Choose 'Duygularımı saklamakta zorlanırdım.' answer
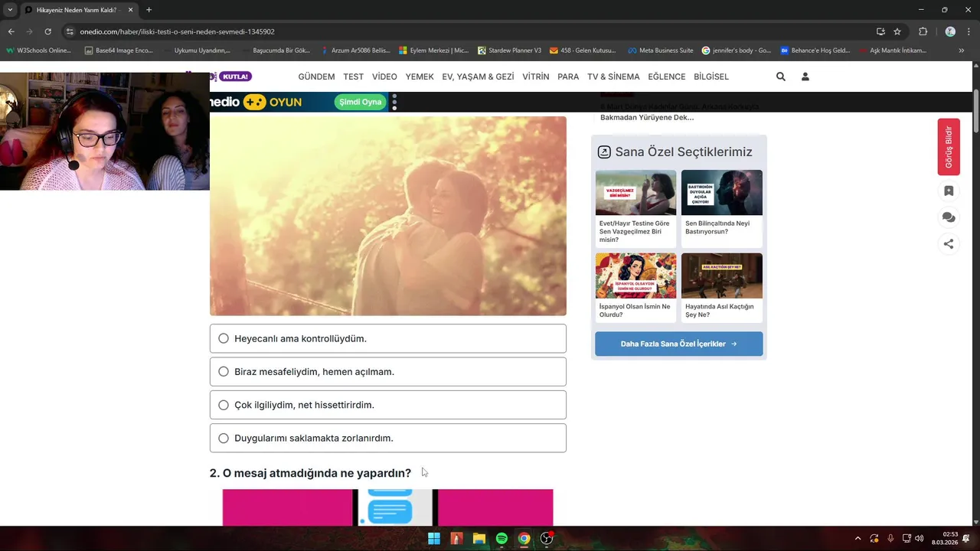 (x=388, y=438)
